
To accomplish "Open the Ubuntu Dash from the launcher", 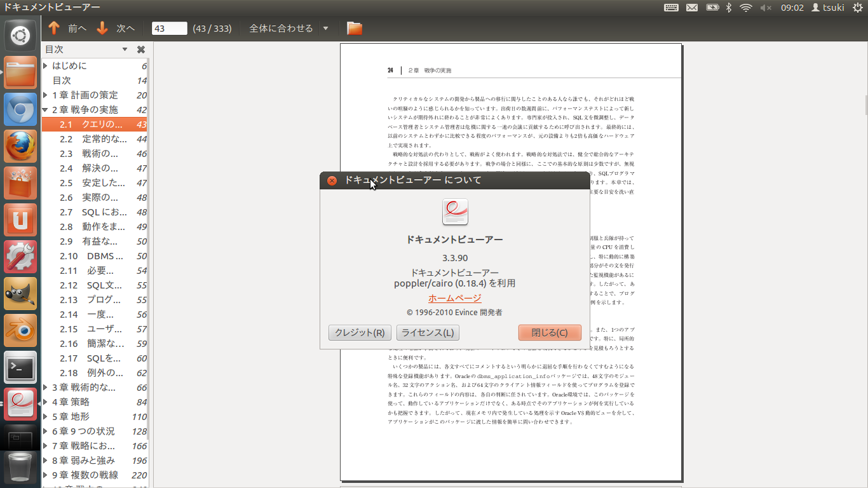I will click(20, 36).
